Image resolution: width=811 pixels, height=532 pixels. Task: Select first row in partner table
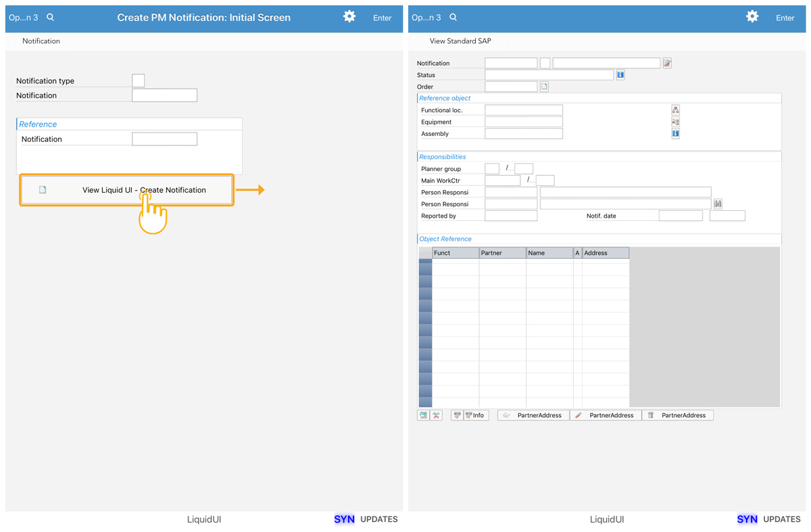click(x=425, y=266)
